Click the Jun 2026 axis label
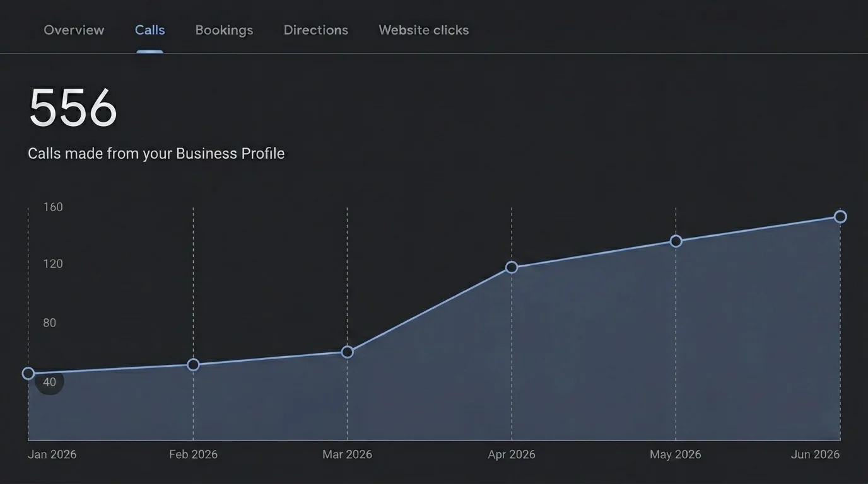Screen dimensions: 868x484 click(816, 454)
